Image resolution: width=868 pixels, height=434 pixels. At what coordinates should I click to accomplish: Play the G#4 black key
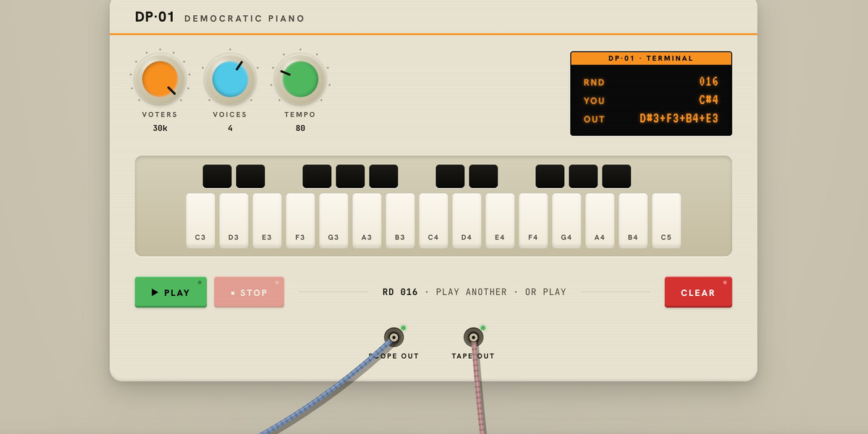pyautogui.click(x=583, y=176)
